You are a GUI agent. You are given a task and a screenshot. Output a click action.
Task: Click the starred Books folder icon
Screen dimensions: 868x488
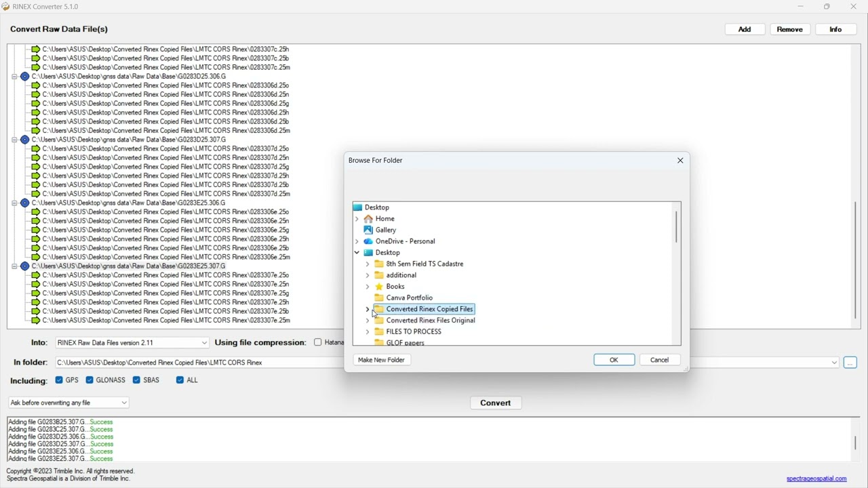pyautogui.click(x=379, y=287)
